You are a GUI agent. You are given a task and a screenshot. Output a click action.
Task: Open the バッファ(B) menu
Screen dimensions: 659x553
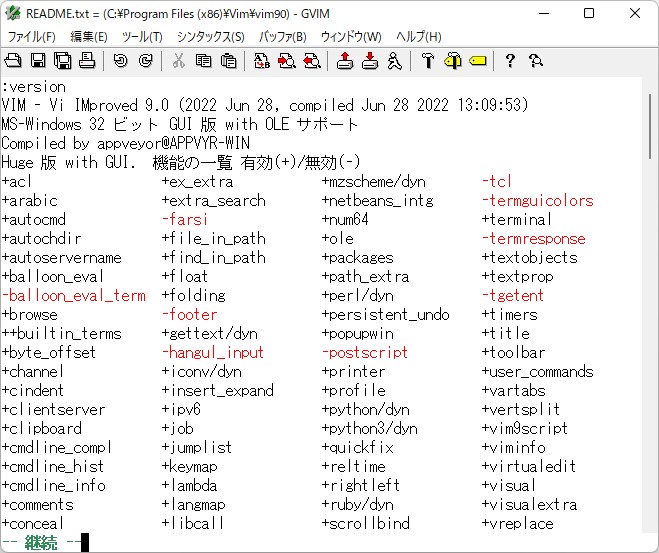click(282, 37)
